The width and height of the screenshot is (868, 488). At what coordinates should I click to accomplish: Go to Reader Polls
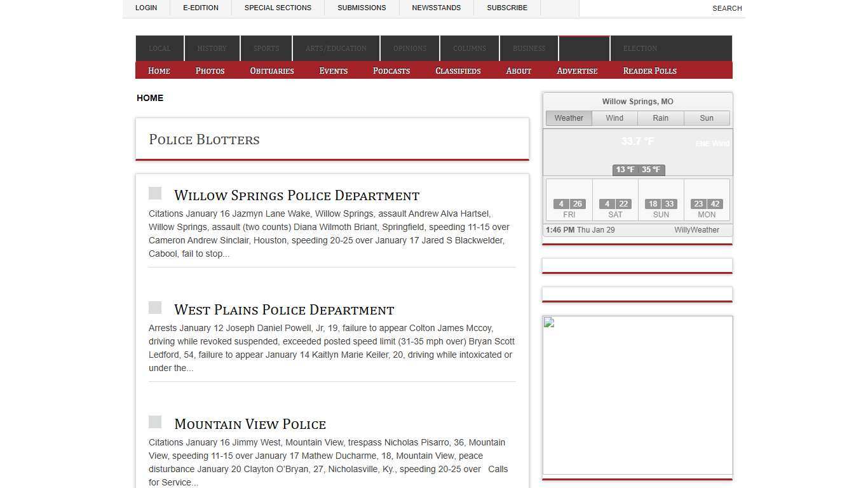649,71
